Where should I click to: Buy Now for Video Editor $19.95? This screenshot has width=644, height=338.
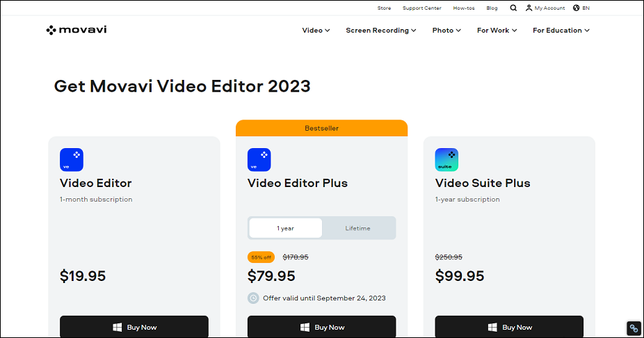point(134,327)
